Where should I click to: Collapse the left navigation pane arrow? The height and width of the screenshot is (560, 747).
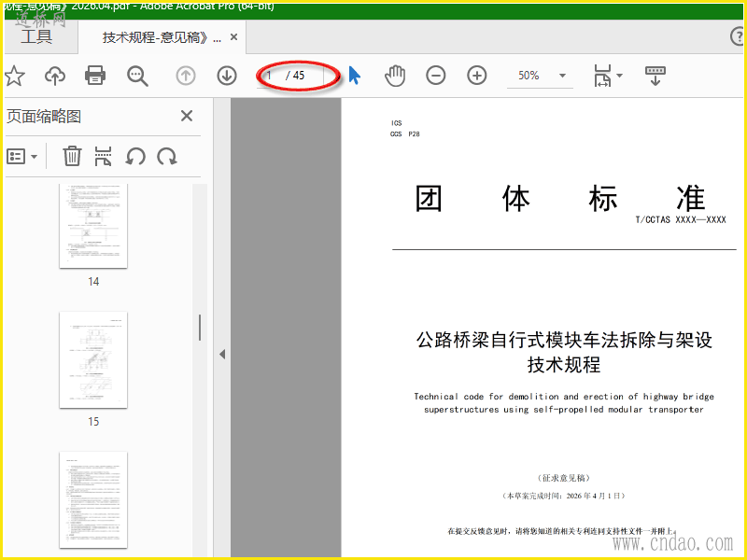click(x=222, y=355)
